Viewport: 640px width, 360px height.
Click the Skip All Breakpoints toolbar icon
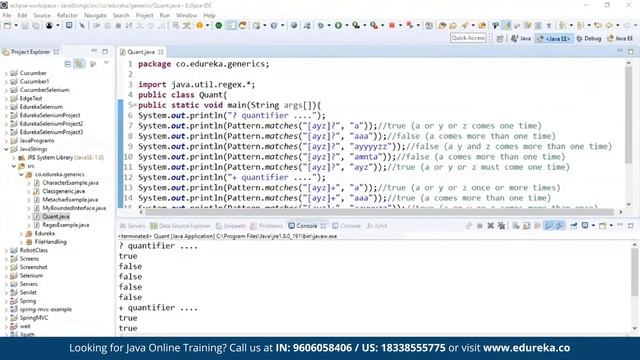click(82, 25)
